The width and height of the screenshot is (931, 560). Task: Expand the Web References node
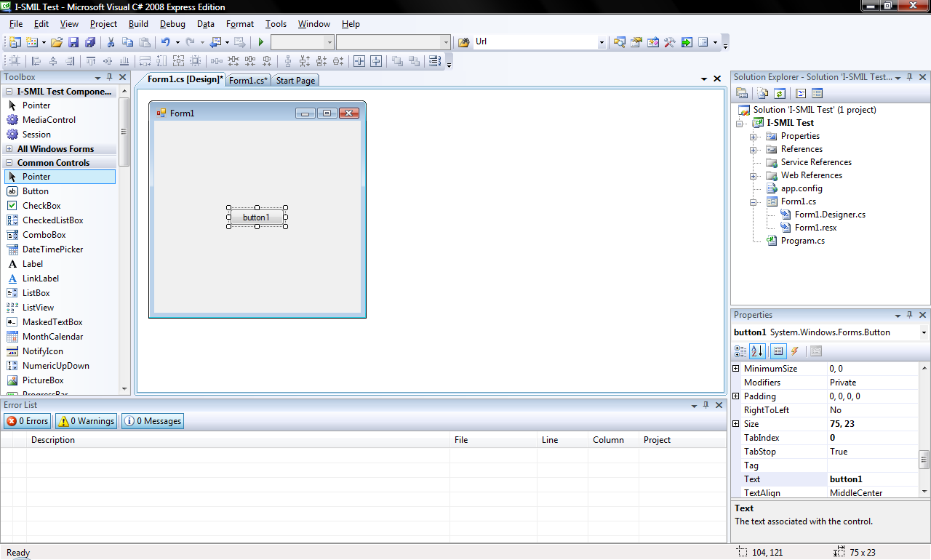[754, 175]
